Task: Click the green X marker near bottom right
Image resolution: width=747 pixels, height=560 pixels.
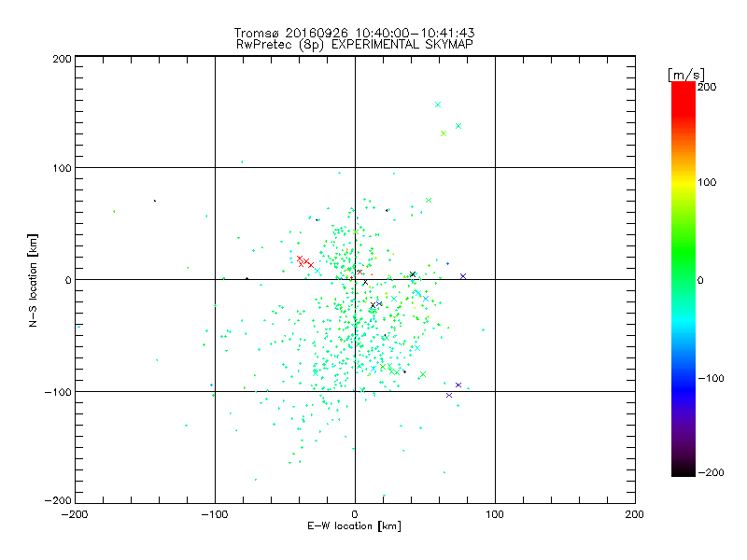Action: click(423, 374)
